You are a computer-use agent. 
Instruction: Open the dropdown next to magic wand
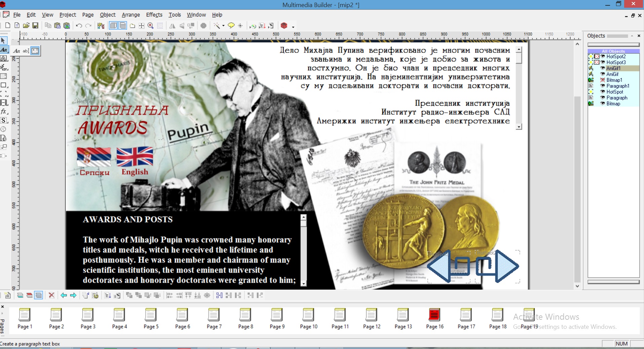[223, 26]
